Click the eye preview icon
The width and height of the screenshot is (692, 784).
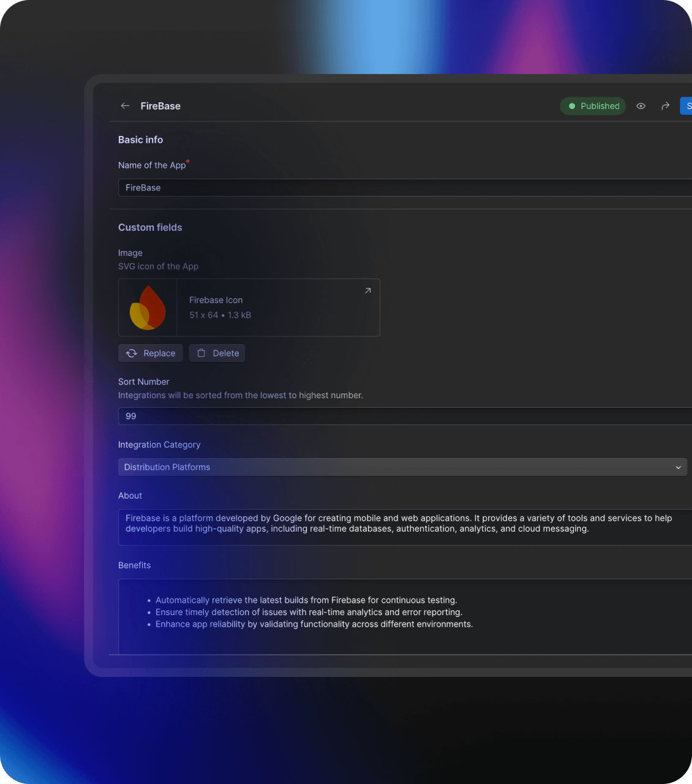pos(641,106)
